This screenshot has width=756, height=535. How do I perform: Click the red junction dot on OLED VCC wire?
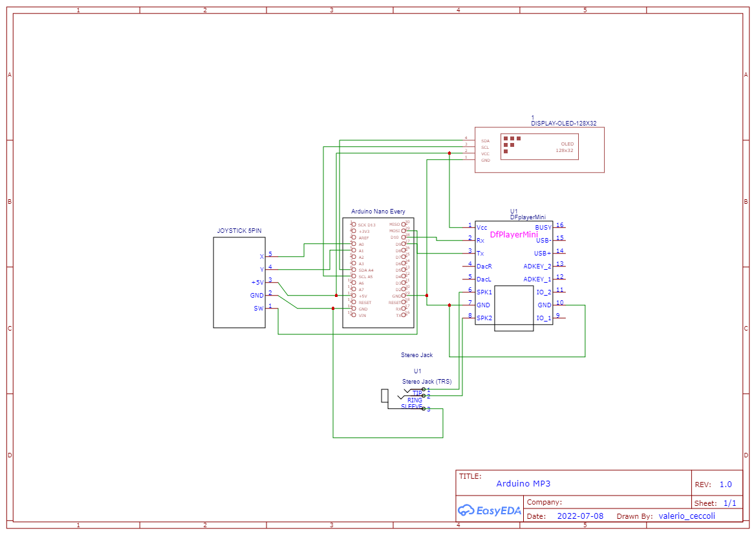point(449,153)
